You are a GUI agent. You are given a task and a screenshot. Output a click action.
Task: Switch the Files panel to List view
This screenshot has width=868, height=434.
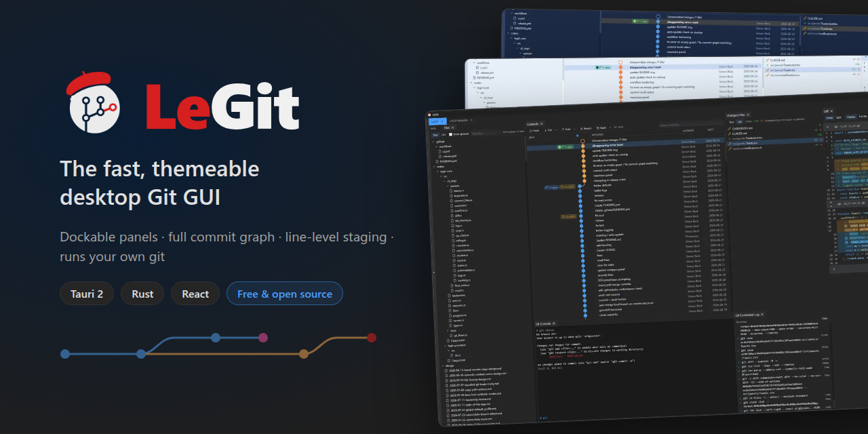coord(443,134)
